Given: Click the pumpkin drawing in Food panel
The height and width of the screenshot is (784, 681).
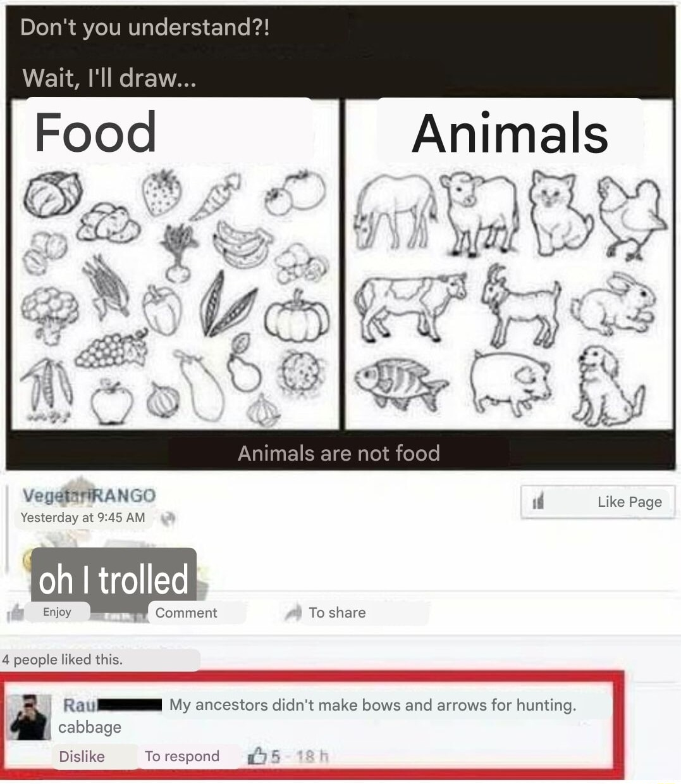Looking at the screenshot, I should pyautogui.click(x=297, y=316).
